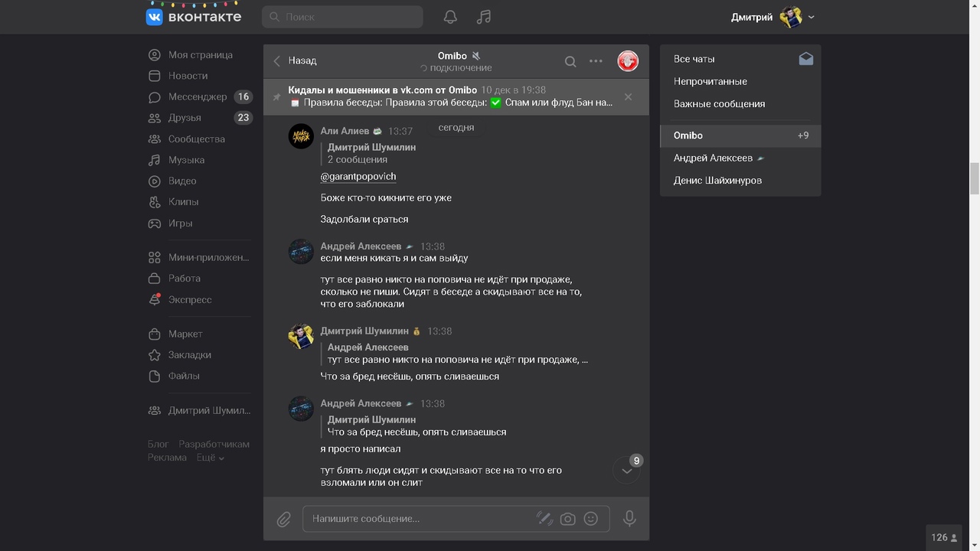Screen dimensions: 980x551
Task: Expand the Ещё footer dropdown
Action: click(x=210, y=458)
